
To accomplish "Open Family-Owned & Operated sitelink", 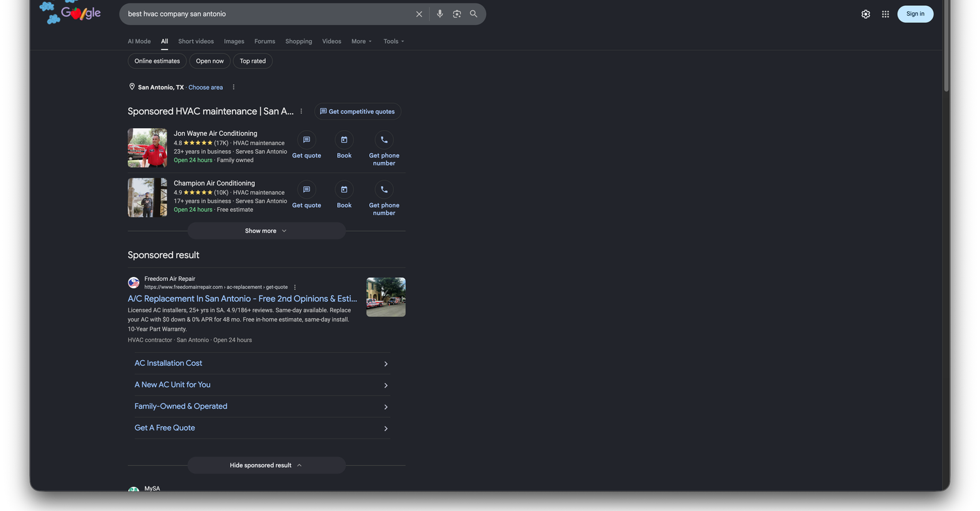I will (262, 406).
